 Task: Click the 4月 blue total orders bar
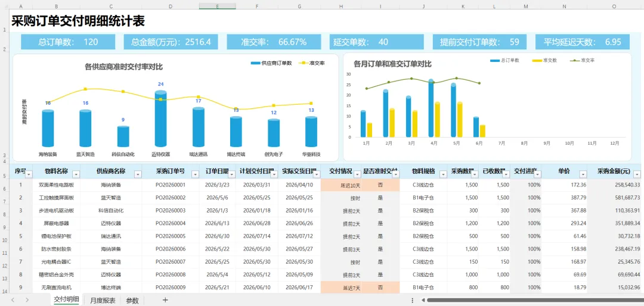(431, 108)
